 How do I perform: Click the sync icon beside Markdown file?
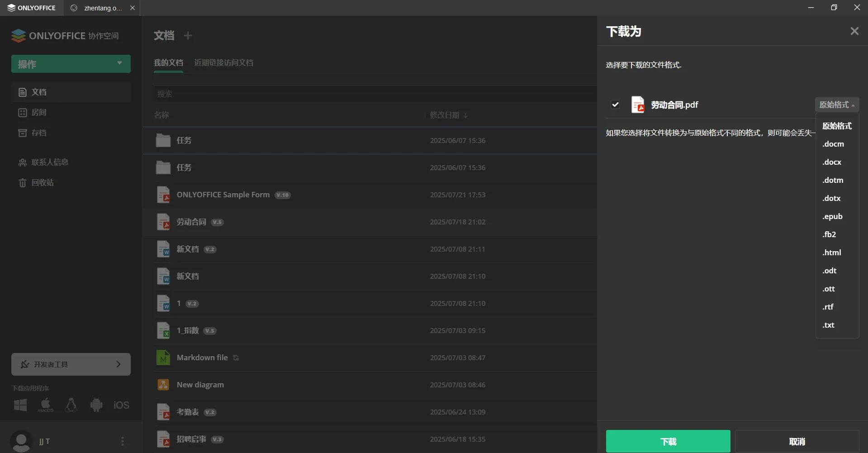point(236,358)
